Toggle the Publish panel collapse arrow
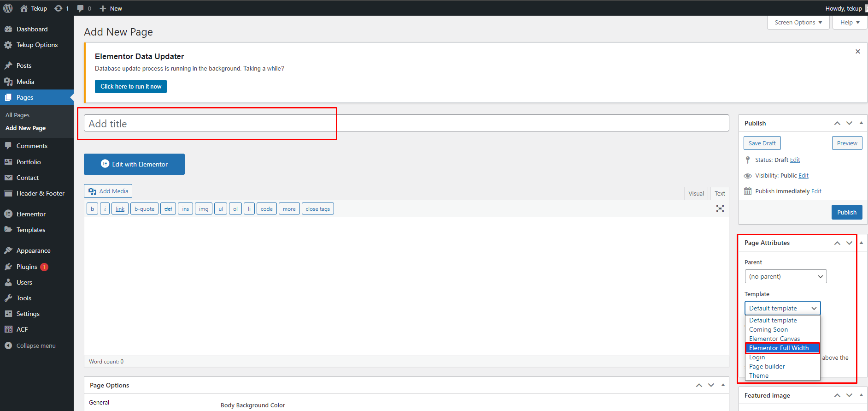868x411 pixels. point(861,123)
